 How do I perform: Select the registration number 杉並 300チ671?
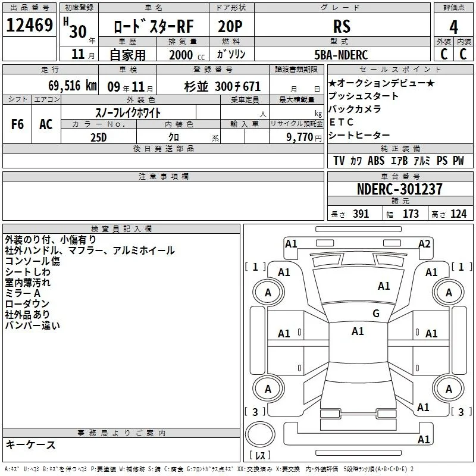[222, 87]
